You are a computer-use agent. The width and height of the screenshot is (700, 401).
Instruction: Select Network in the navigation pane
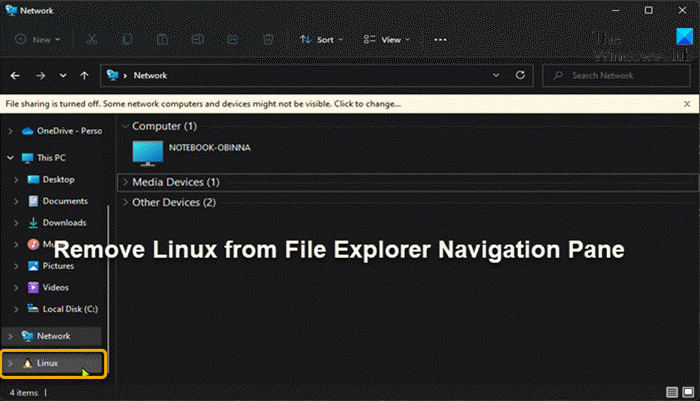(x=52, y=336)
